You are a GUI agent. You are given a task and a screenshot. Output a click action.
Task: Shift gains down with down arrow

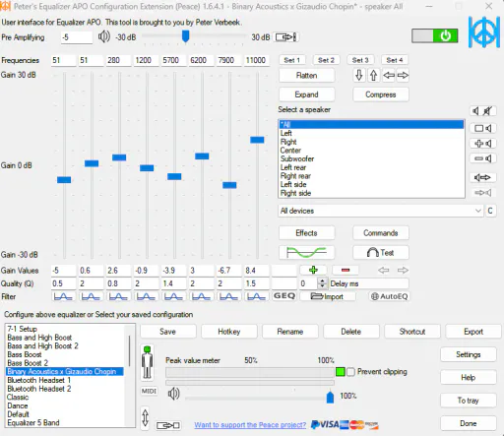pyautogui.click(x=359, y=75)
